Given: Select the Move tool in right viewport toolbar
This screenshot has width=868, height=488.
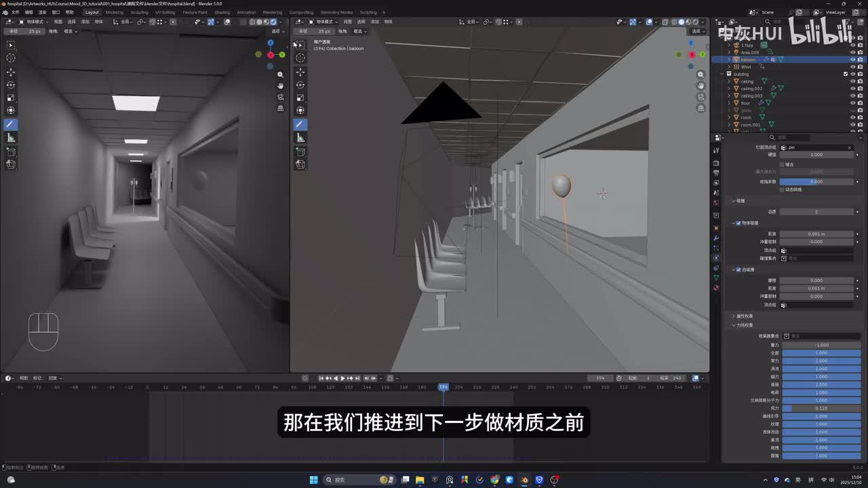Looking at the screenshot, I should tap(300, 72).
